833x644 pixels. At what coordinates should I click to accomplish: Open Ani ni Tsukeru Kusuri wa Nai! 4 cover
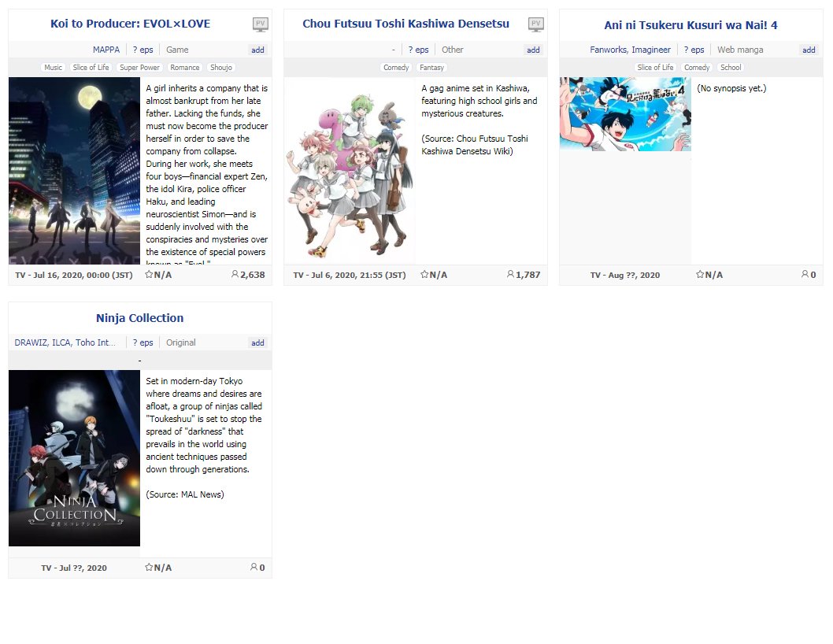[625, 114]
